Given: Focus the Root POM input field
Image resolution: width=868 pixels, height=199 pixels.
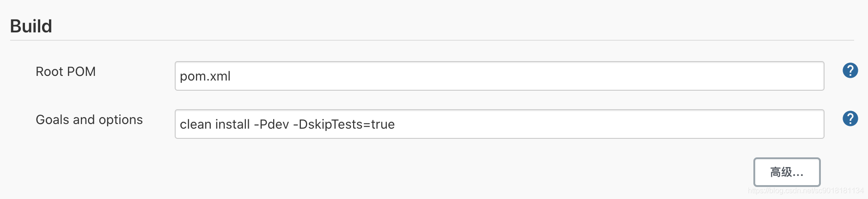Looking at the screenshot, I should pos(499,76).
